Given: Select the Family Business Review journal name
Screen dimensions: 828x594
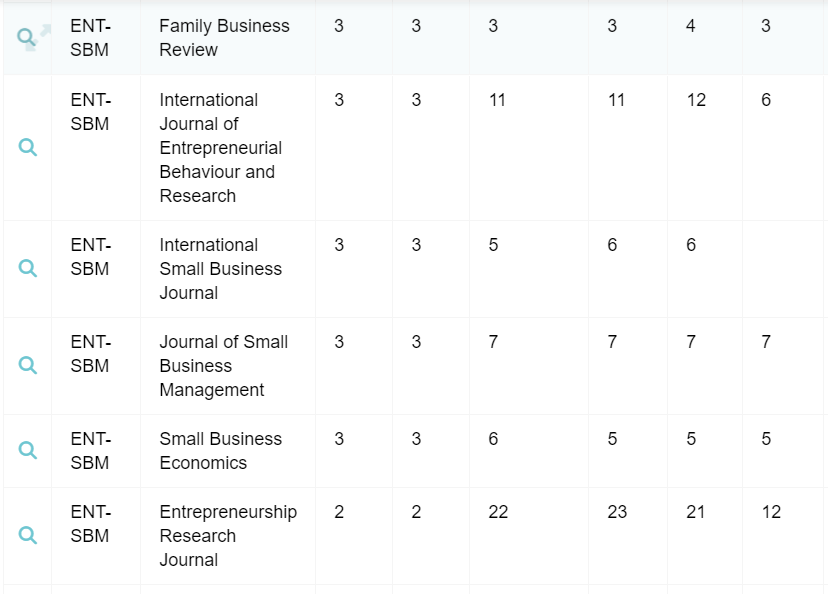Looking at the screenshot, I should 224,38.
